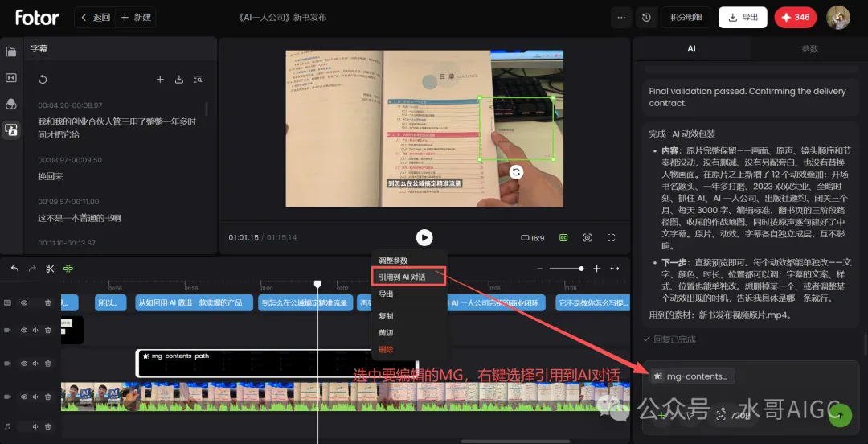Viewport: 868px width, 444px height.
Task: Click the timeline zoom slider
Action: coord(567,269)
